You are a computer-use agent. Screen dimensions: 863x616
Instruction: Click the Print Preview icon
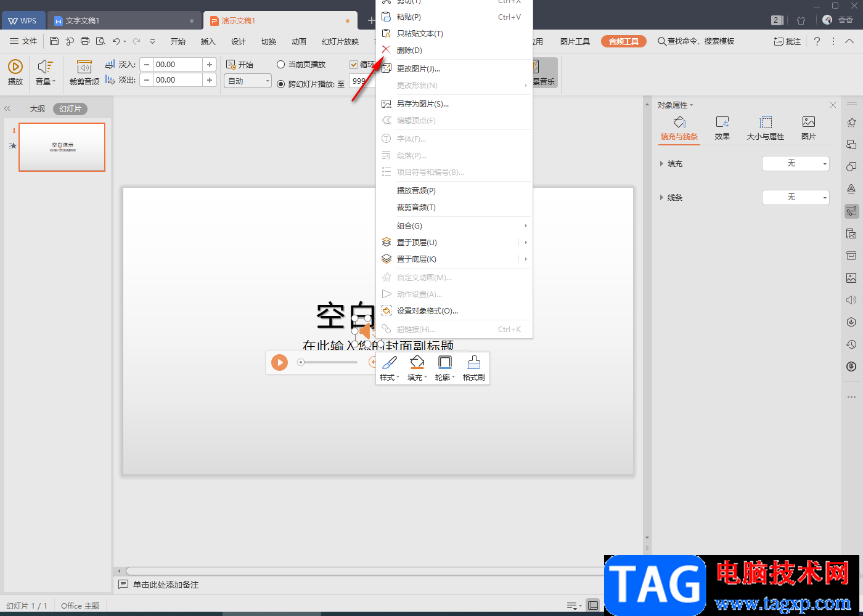(x=100, y=41)
